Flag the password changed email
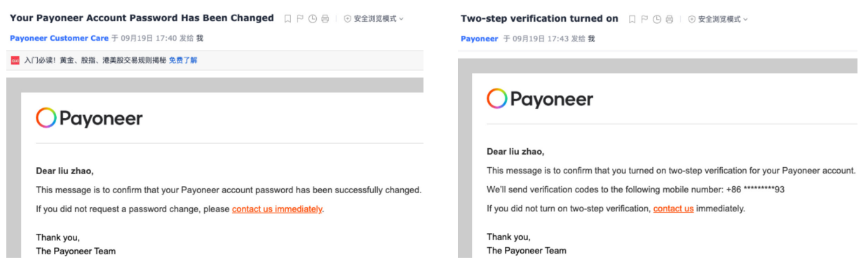Image resolution: width=868 pixels, height=269 pixels. pos(300,19)
